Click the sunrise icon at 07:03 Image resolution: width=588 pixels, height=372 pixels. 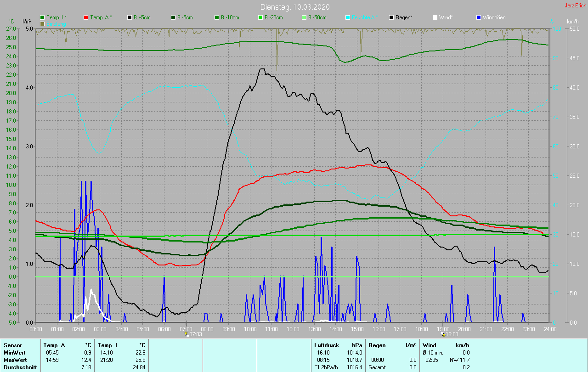point(186,334)
